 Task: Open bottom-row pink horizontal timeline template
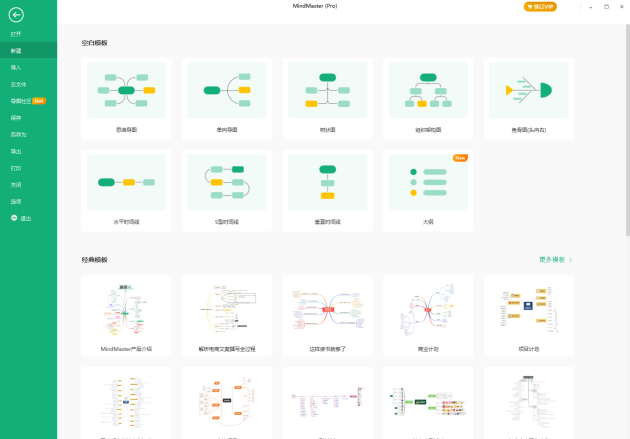click(327, 402)
